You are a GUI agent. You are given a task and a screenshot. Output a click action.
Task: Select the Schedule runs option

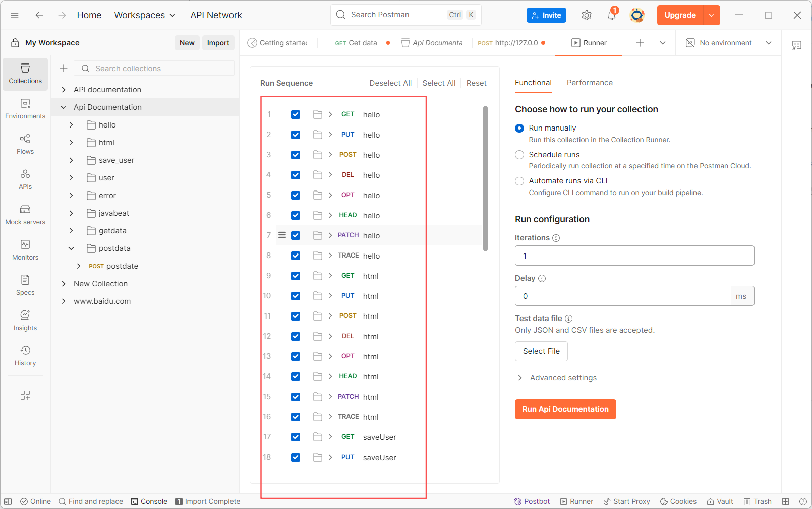point(519,155)
